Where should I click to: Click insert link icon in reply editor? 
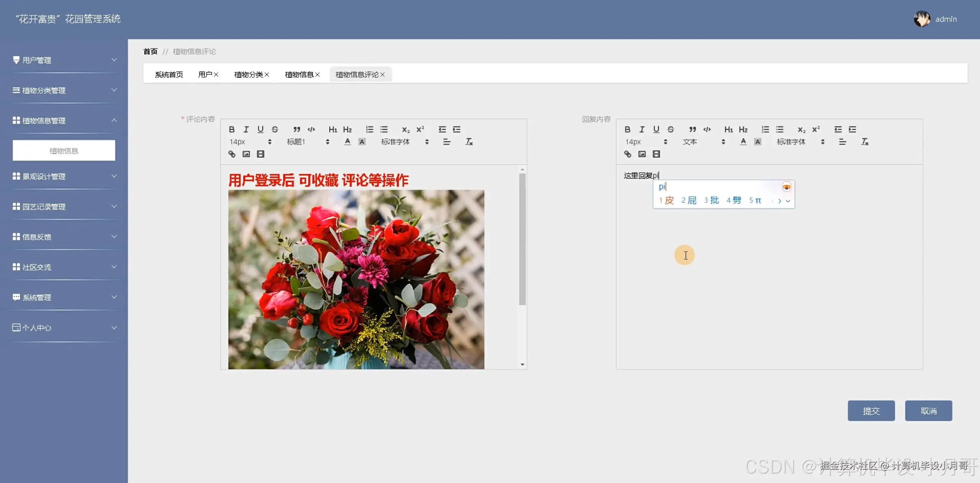tap(627, 154)
